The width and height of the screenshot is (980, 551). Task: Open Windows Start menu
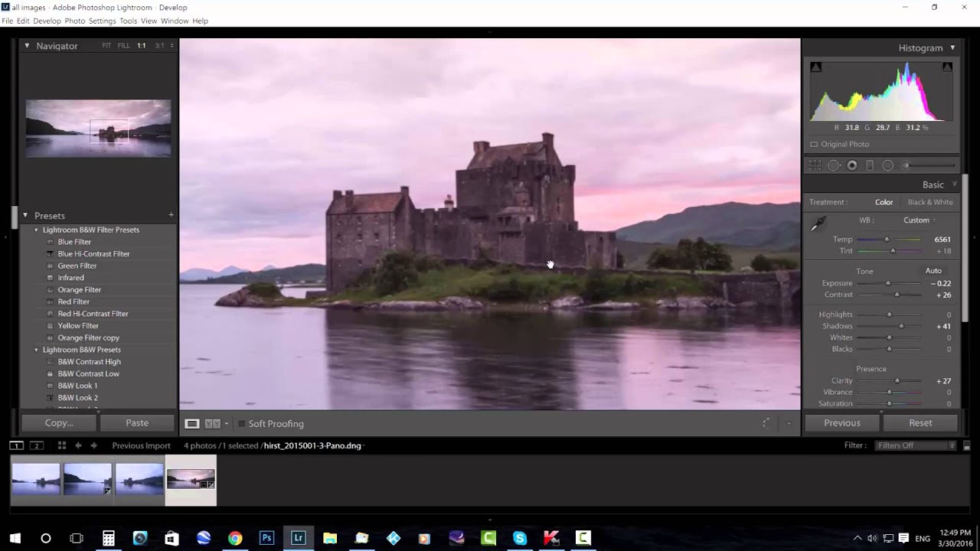click(x=15, y=538)
